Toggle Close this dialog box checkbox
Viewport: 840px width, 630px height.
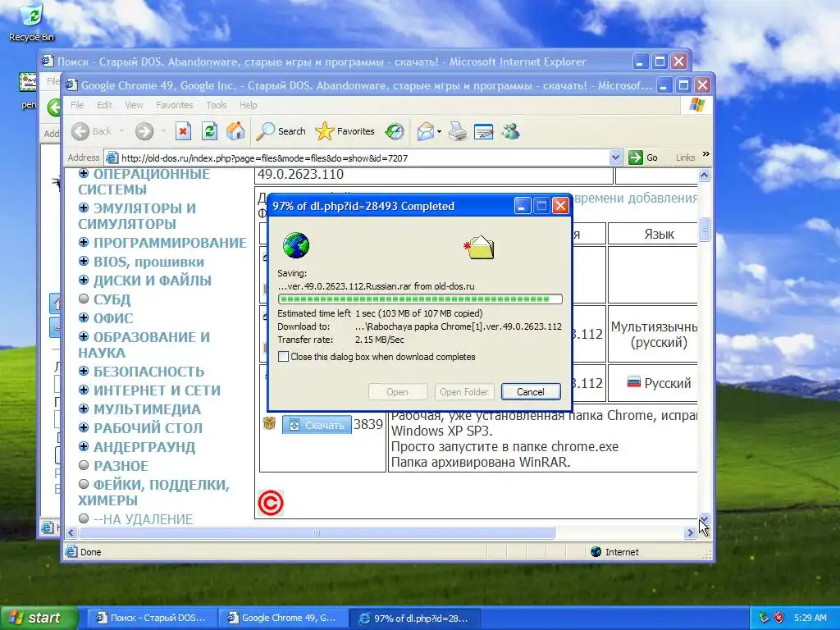point(283,357)
